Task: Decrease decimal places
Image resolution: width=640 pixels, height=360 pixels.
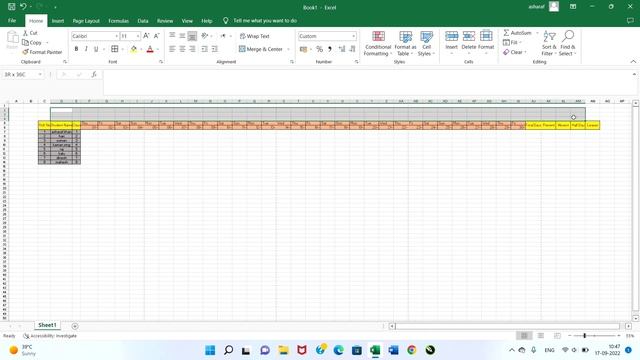Action: pos(352,49)
